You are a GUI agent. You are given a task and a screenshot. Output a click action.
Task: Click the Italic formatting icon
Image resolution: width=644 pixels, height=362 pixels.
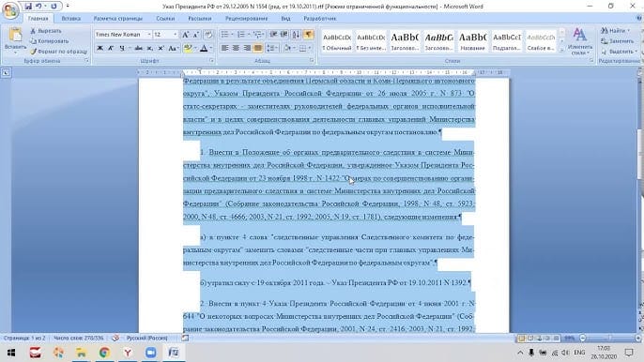click(111, 49)
